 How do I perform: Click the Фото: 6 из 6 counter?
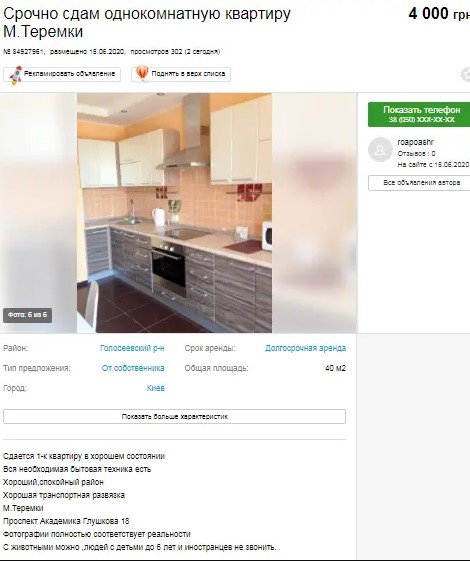click(x=28, y=315)
